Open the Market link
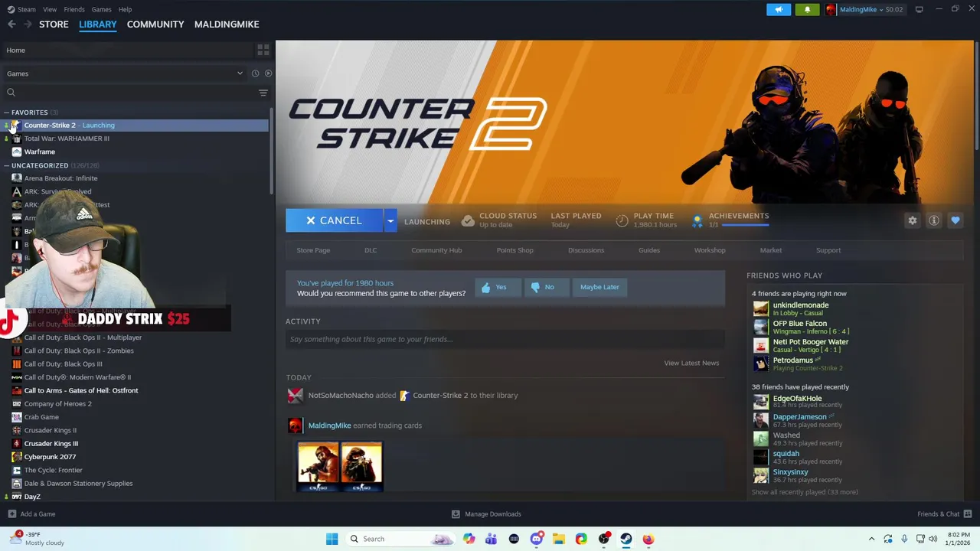980x551 pixels. tap(771, 250)
